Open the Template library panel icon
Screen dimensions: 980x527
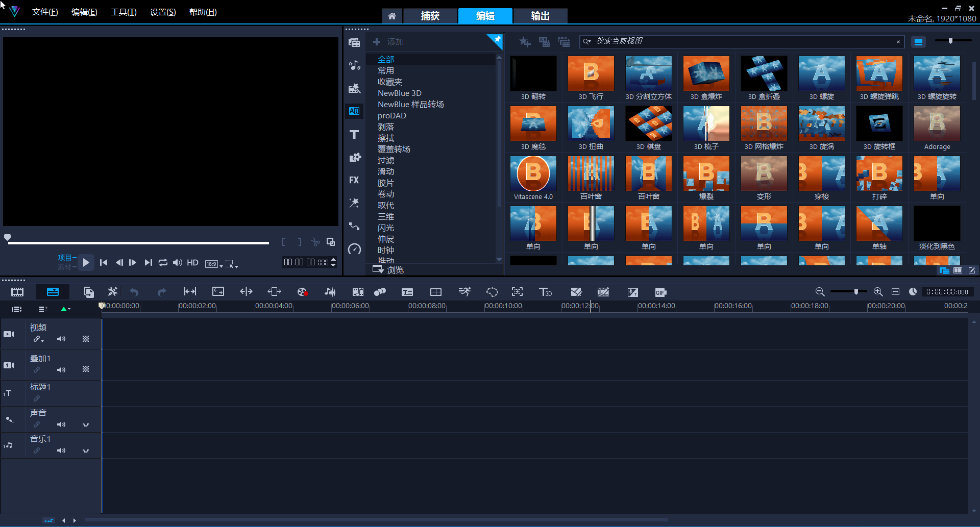click(354, 88)
